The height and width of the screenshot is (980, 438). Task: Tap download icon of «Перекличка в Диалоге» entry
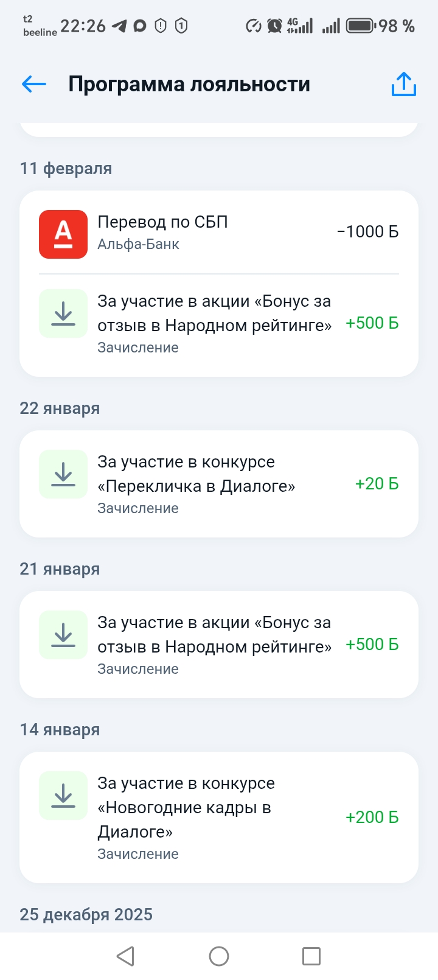tap(63, 474)
